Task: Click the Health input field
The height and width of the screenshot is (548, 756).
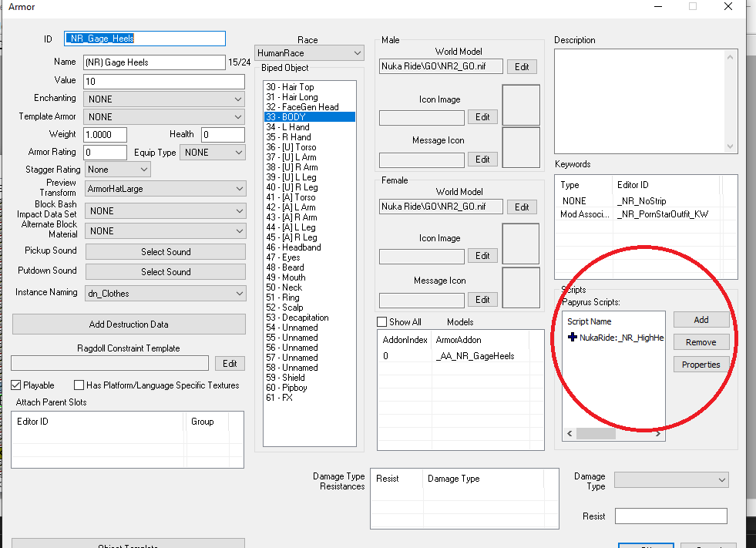Action: (223, 135)
